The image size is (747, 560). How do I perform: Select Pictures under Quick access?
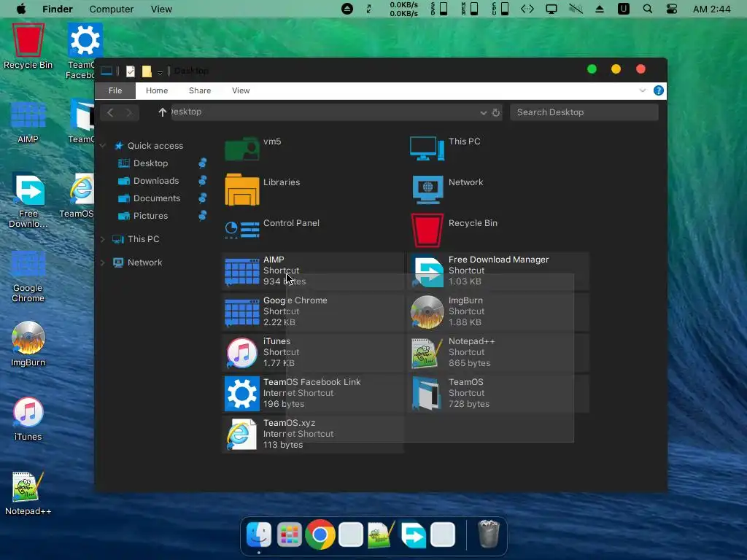tap(150, 216)
